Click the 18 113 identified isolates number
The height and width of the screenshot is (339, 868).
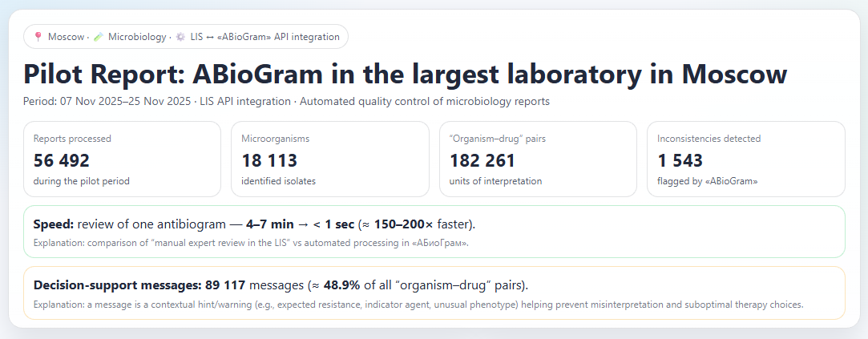point(269,160)
